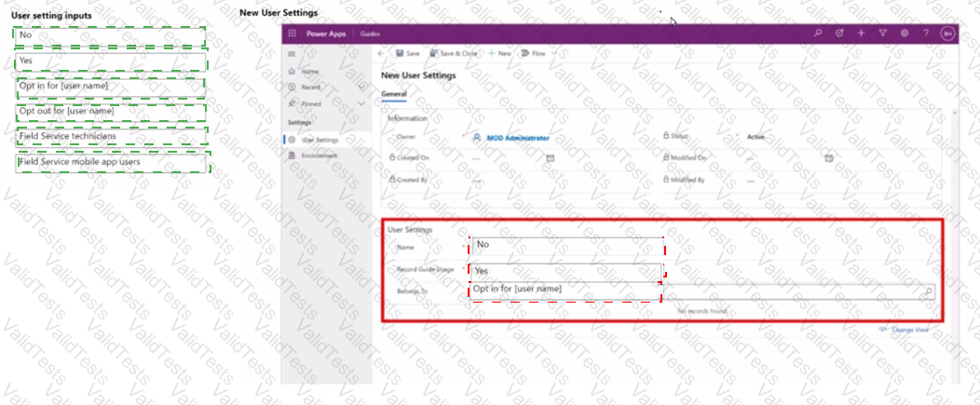Click the search magnifier in purple header
This screenshot has height=405, width=980.
pyautogui.click(x=819, y=33)
